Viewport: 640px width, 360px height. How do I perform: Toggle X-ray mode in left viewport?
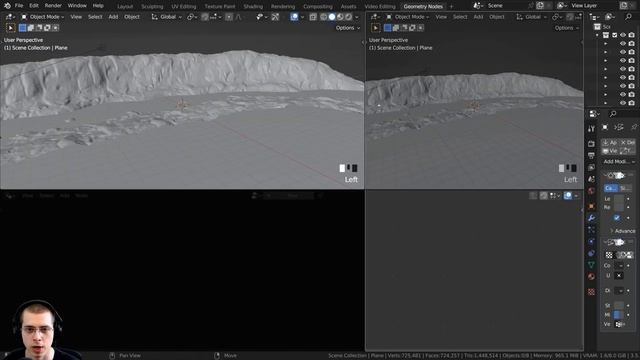(313, 17)
